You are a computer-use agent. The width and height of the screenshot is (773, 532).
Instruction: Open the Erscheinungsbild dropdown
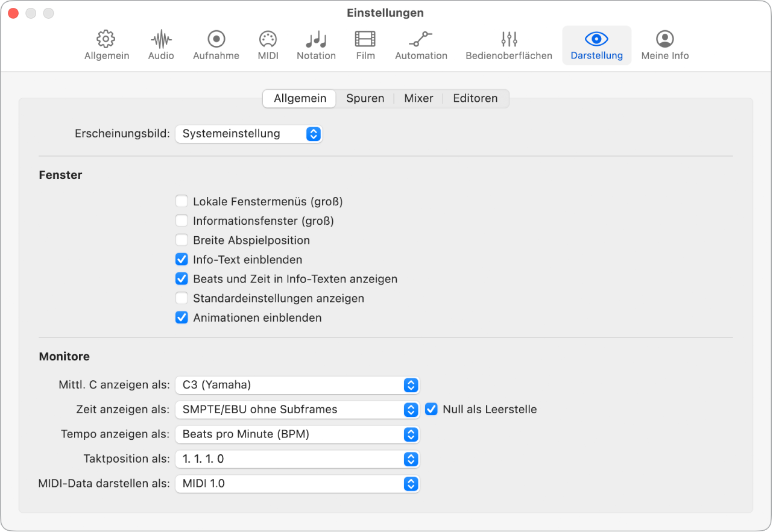tap(248, 134)
